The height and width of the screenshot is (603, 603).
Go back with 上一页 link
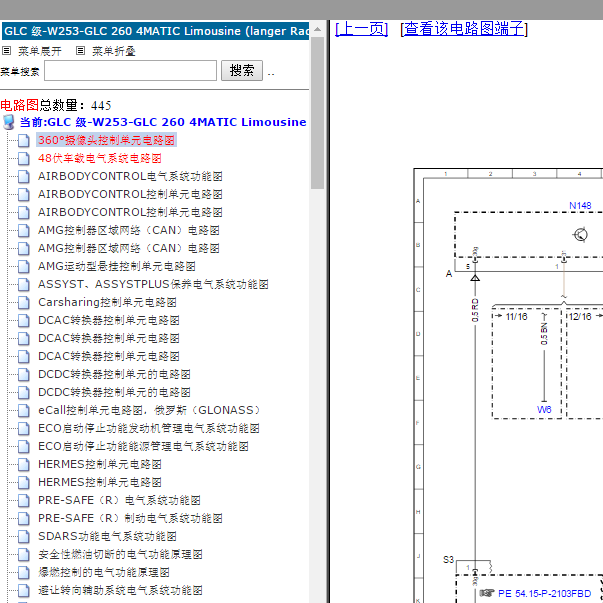pos(361,29)
